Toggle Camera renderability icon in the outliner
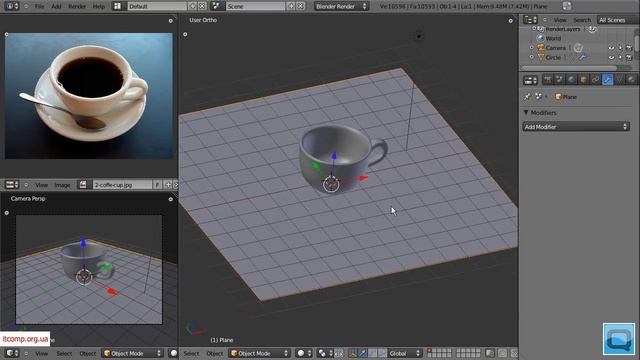Screen dimensions: 640x360 click(x=629, y=48)
